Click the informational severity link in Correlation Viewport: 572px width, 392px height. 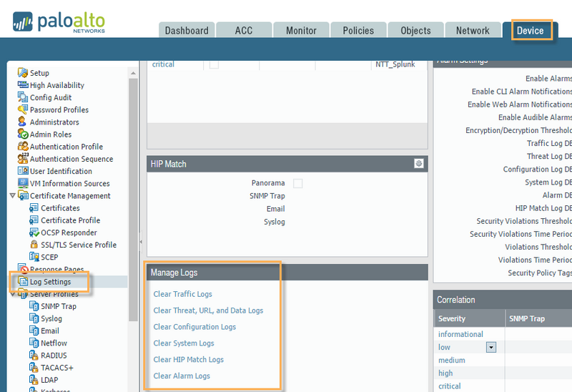pyautogui.click(x=460, y=334)
